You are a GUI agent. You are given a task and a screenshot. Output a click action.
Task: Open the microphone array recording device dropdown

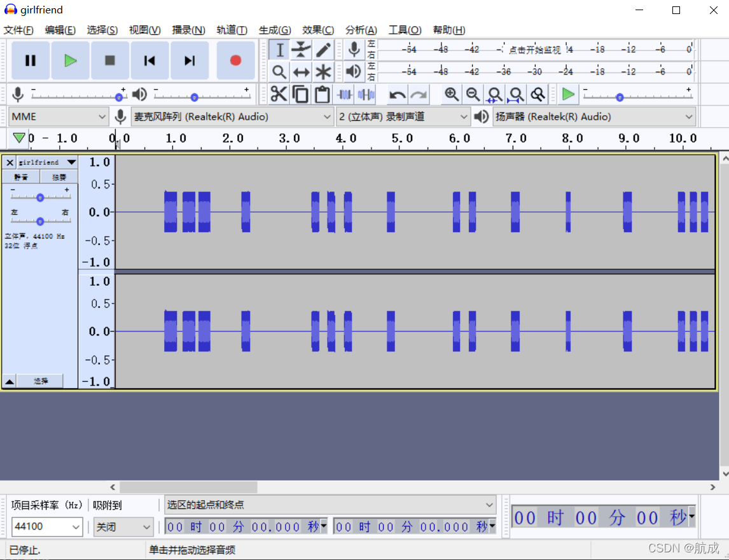(232, 116)
